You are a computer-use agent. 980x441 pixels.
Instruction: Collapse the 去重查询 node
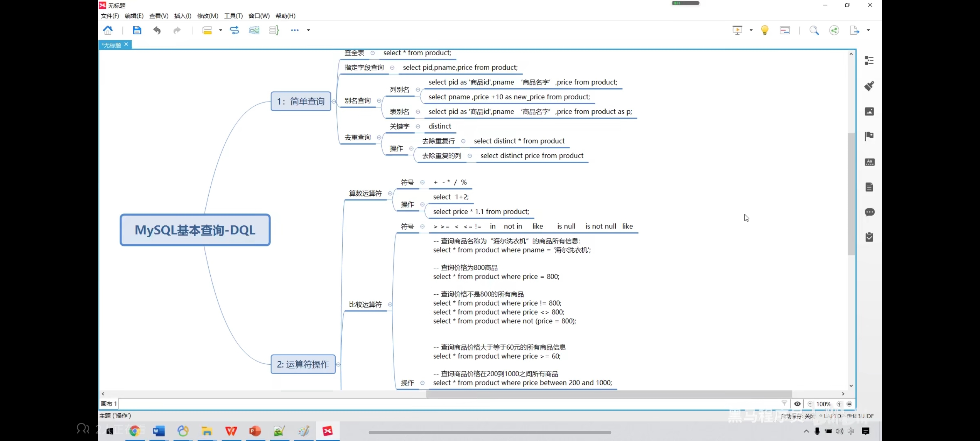(x=379, y=137)
